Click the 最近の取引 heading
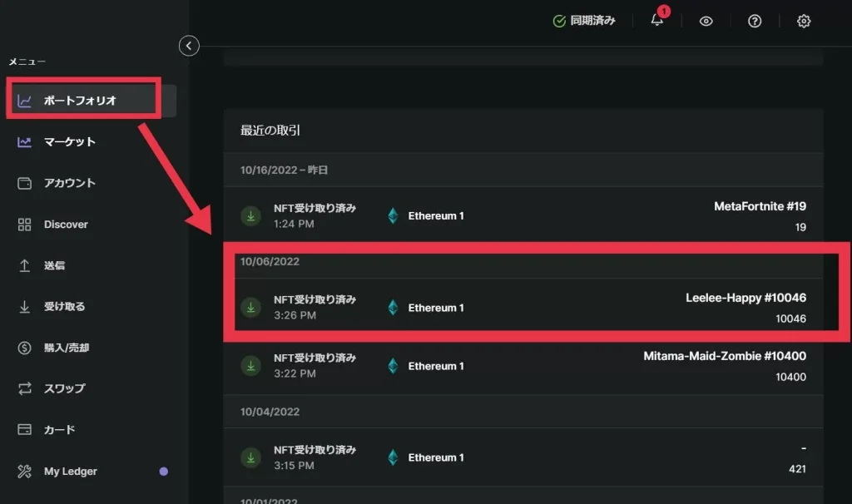Screen dimensions: 852x504 point(270,131)
